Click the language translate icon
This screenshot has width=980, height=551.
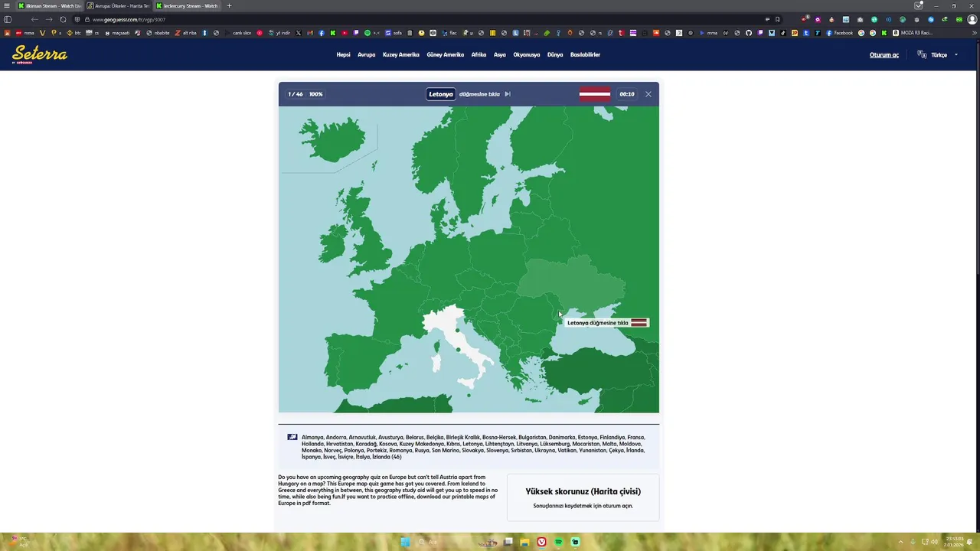tap(922, 55)
